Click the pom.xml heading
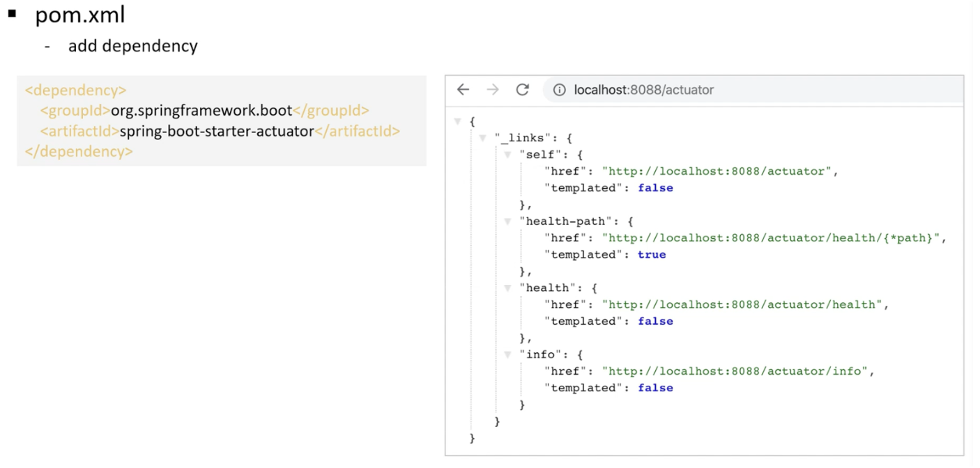The image size is (980, 468). (80, 15)
